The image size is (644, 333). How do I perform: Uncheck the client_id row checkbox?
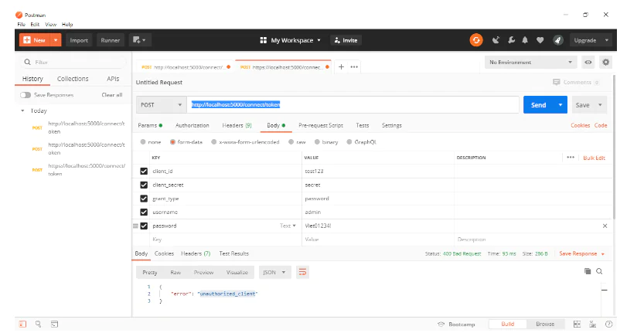coord(144,172)
